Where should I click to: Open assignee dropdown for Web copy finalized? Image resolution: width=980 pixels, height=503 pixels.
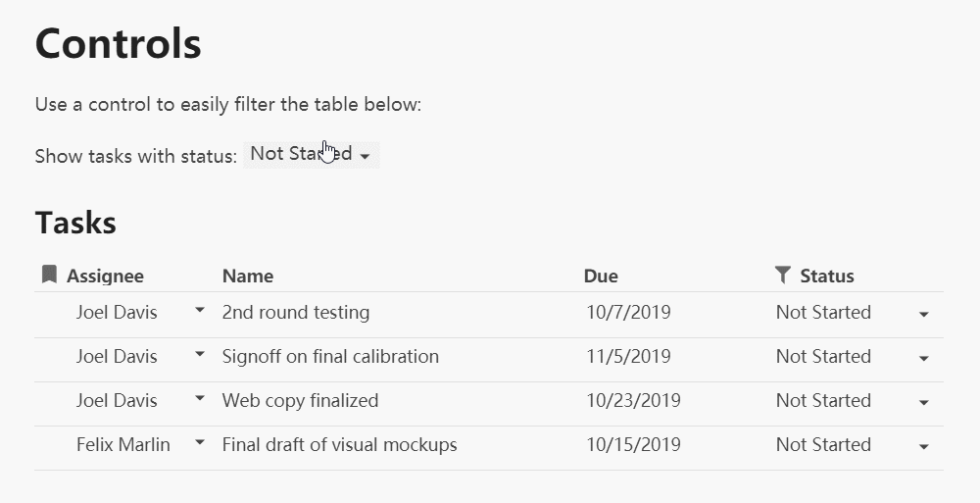pyautogui.click(x=200, y=398)
